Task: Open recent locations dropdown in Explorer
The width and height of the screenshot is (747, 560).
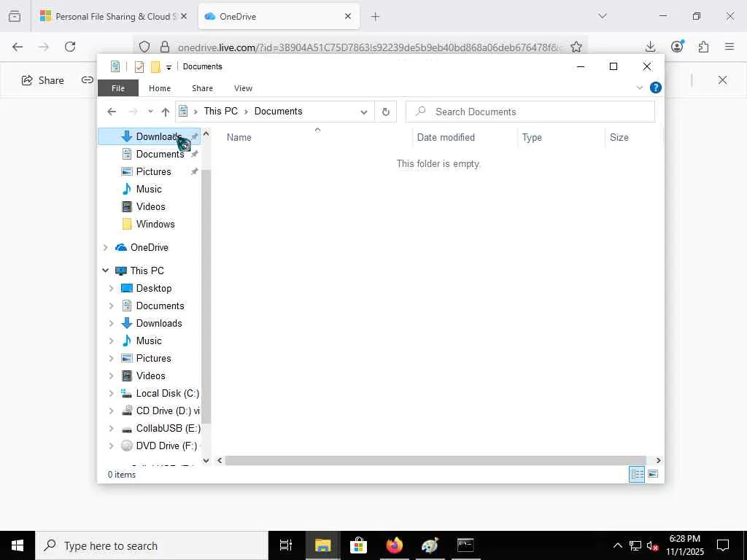Action: [x=150, y=112]
